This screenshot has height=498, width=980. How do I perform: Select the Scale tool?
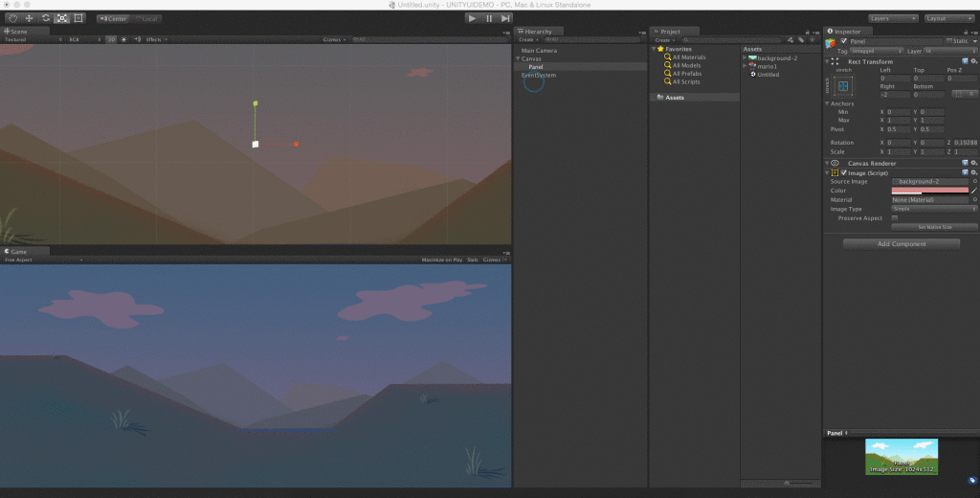pos(62,18)
